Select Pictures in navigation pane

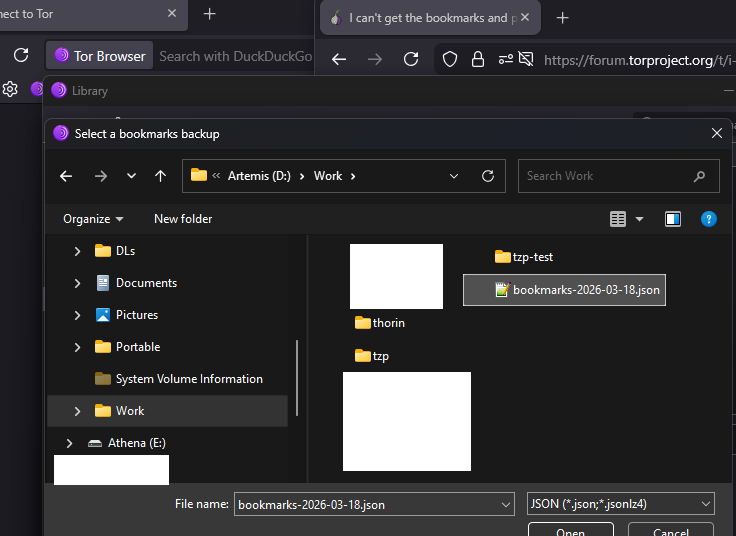(127, 315)
